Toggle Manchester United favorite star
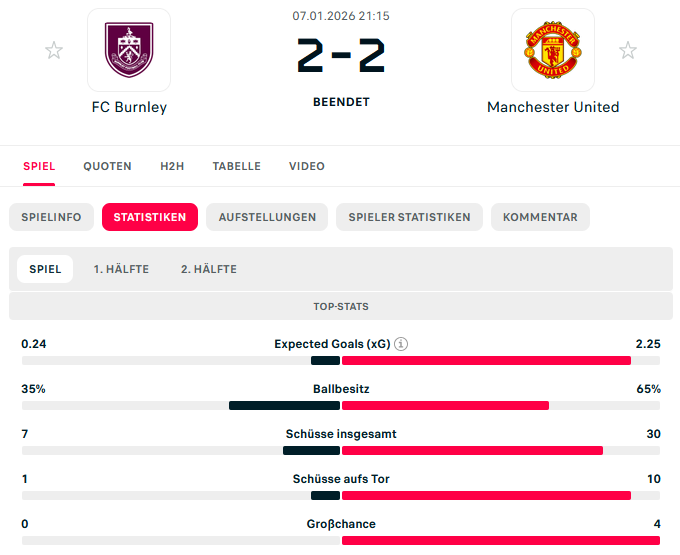680x555 pixels. (627, 50)
